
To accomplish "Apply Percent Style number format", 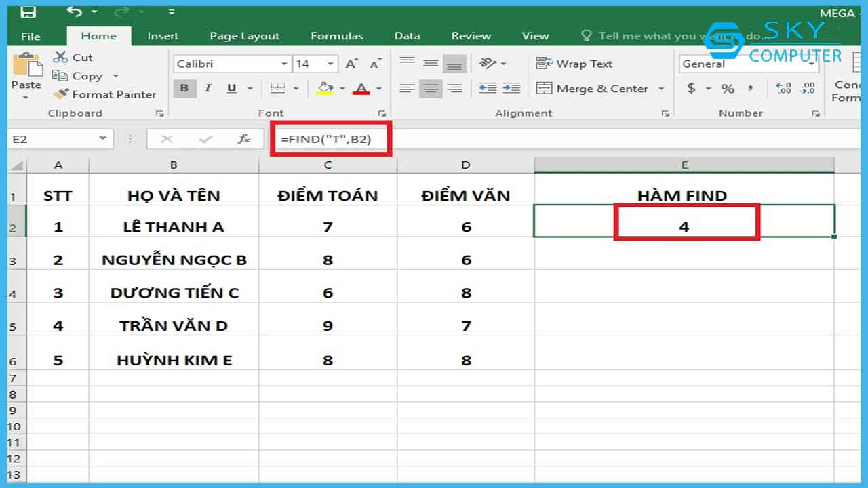I will pos(728,89).
